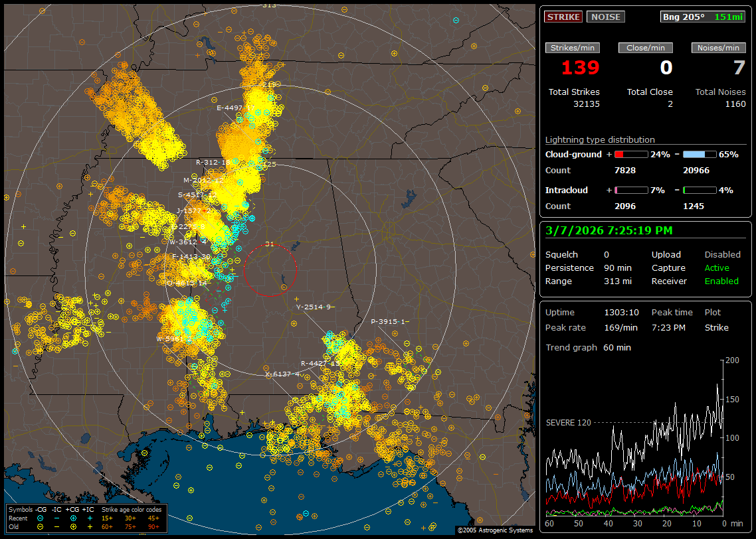Click the red close-range circle on map
The image size is (756, 539).
270,245
